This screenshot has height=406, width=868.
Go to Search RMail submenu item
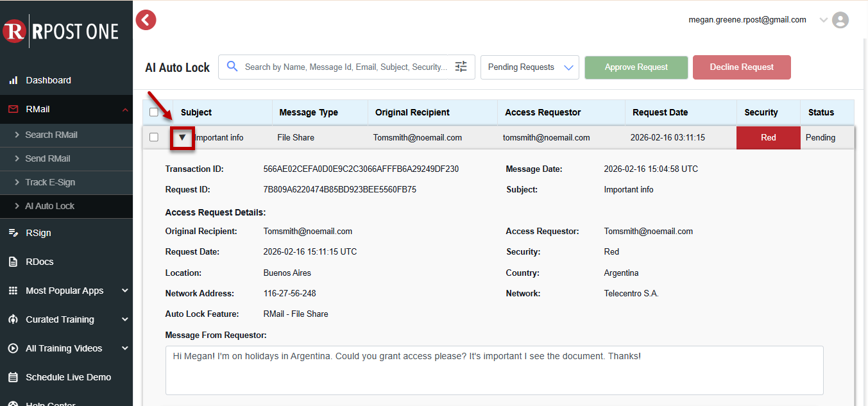(51, 135)
